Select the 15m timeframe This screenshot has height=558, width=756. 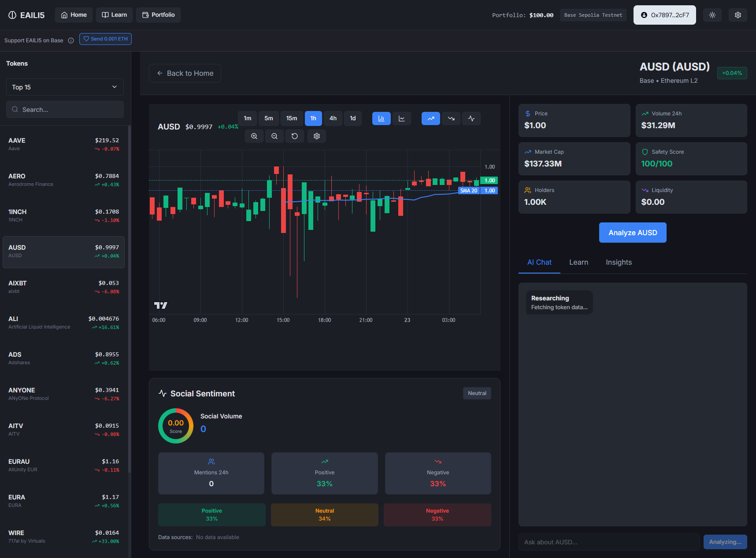[292, 118]
